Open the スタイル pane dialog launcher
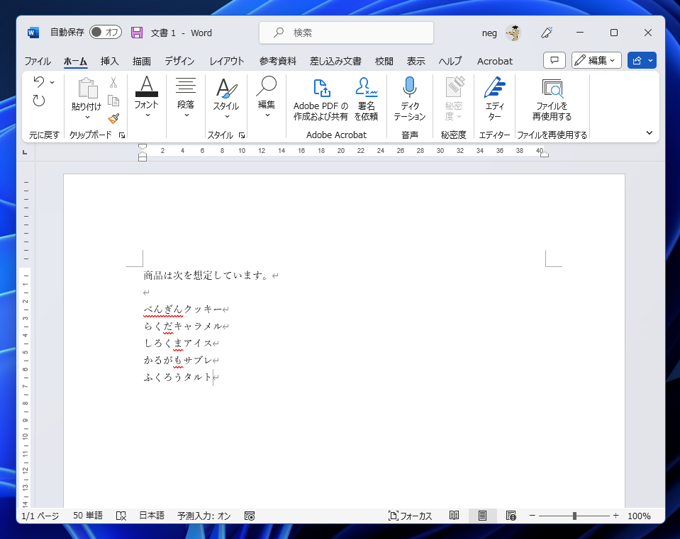The image size is (680, 539). pyautogui.click(x=242, y=135)
